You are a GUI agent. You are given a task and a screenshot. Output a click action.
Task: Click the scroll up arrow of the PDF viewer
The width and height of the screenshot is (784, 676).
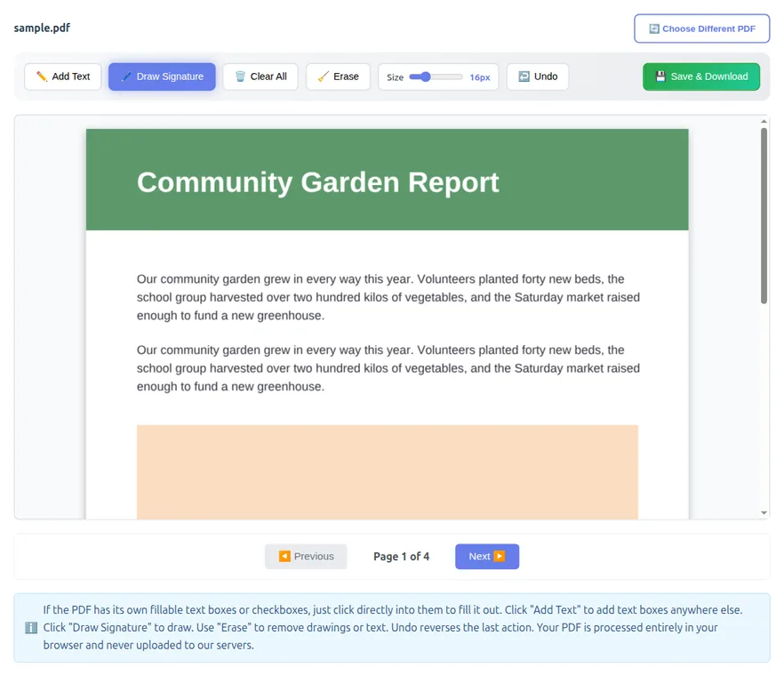[764, 121]
